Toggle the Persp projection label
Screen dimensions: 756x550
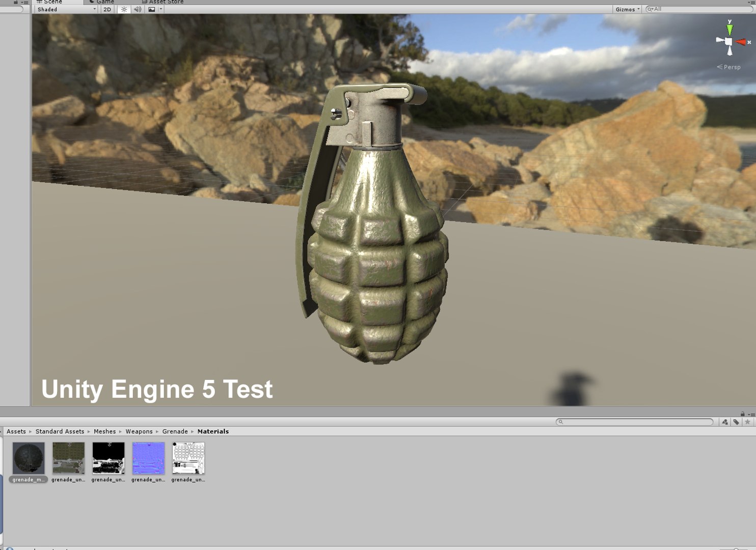[x=728, y=67]
